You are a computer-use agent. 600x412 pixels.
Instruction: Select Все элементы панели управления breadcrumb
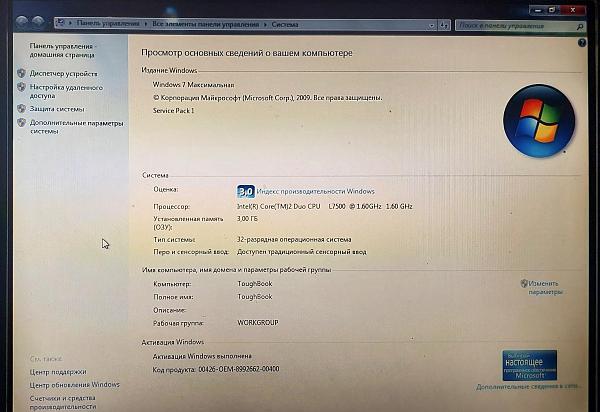point(205,24)
